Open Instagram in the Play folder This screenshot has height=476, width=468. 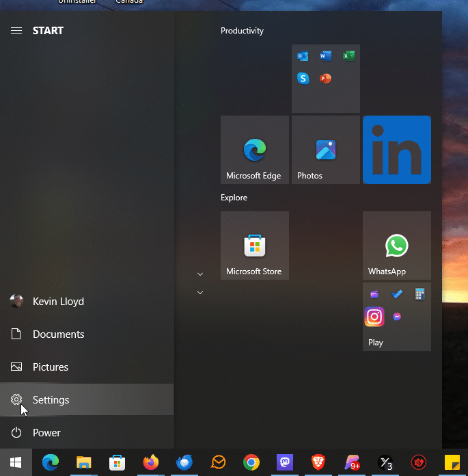pos(374,317)
